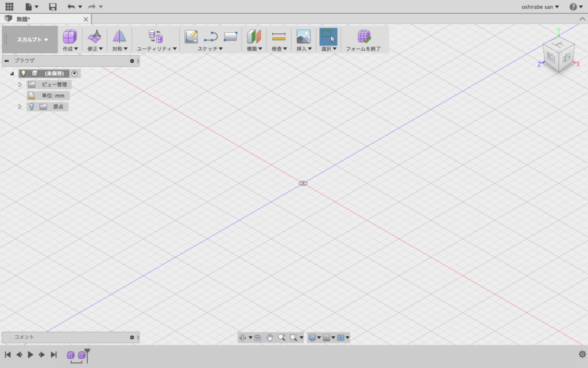Select the insert image tool icon
The width and height of the screenshot is (588, 368).
coord(303,36)
